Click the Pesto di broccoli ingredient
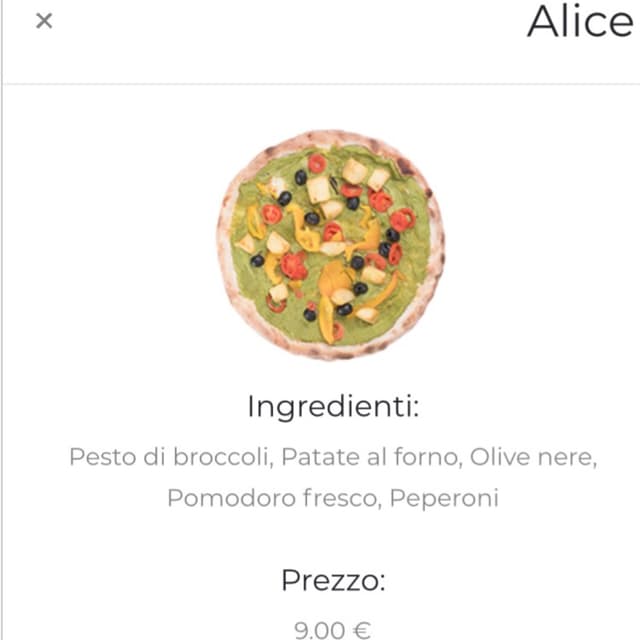640x640 pixels. click(171, 457)
